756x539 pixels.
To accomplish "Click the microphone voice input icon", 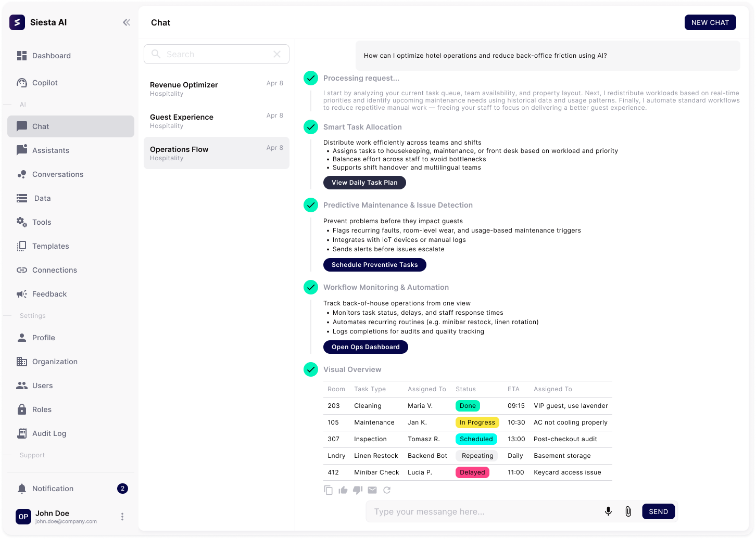I will 608,511.
